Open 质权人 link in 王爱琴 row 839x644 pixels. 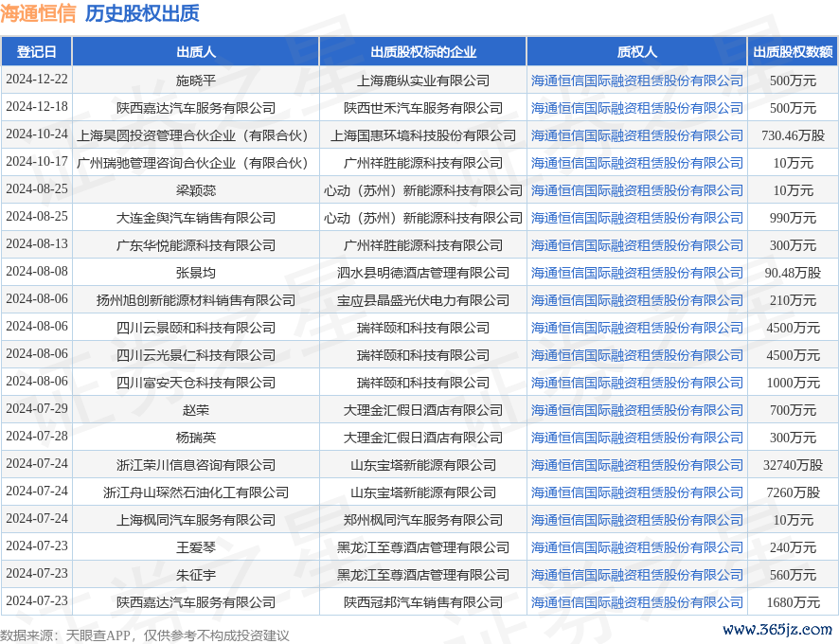[636, 547]
